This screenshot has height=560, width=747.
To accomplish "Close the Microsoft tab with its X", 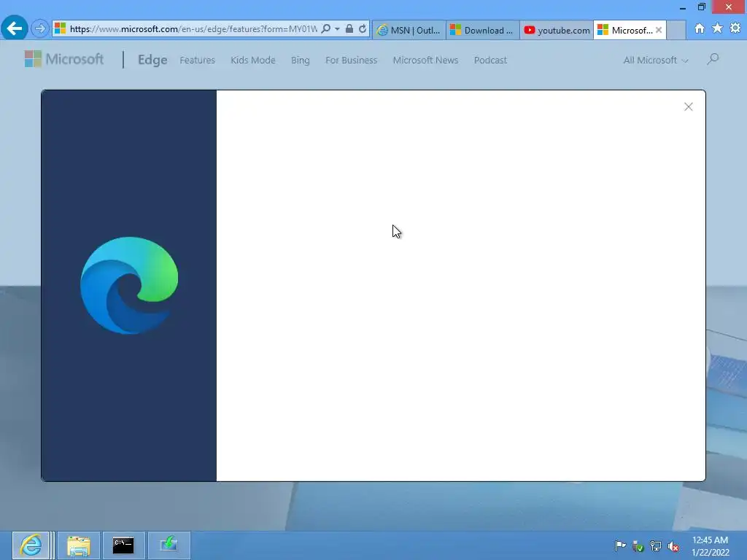I will tap(659, 30).
